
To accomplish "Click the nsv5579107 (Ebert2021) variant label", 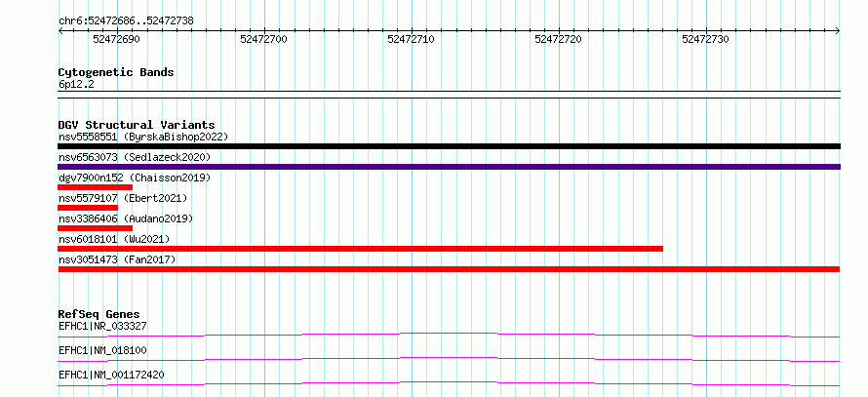I will click(x=123, y=198).
